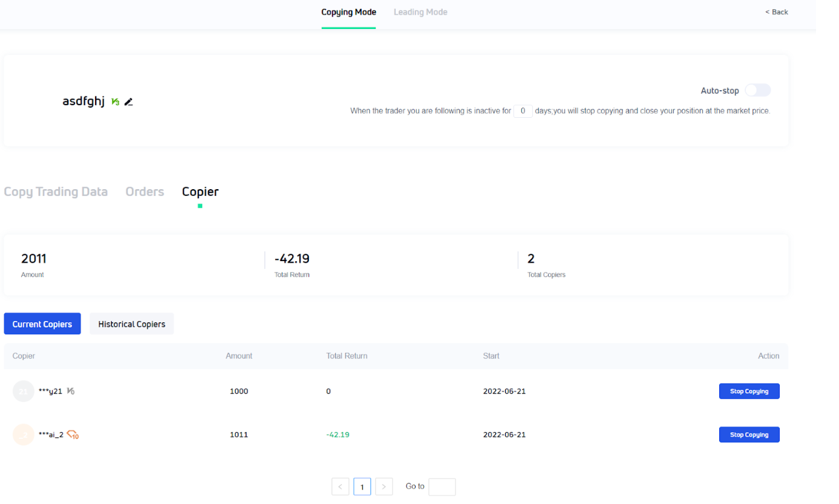Switch to Leading Mode tab
This screenshot has height=504, width=839.
(x=420, y=12)
